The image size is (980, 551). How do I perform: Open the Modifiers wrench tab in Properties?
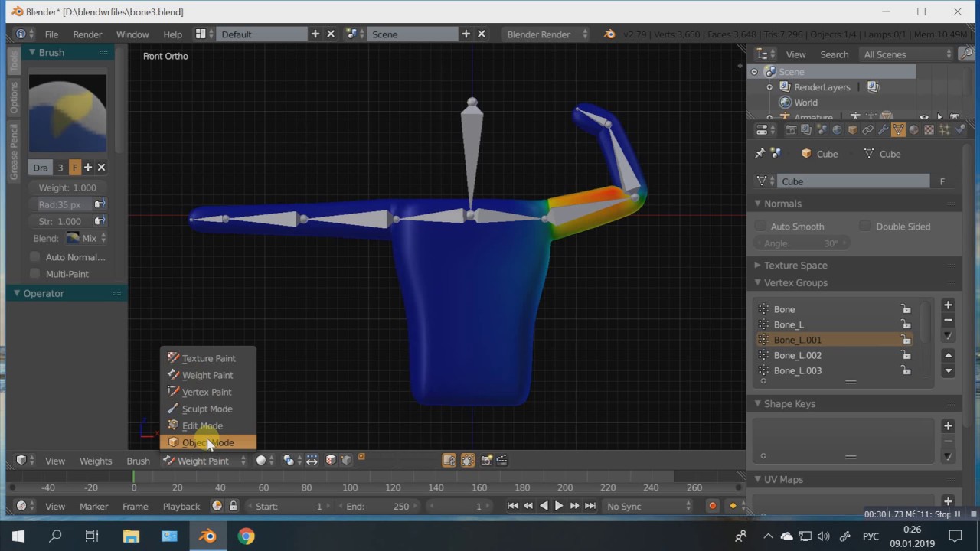point(883,130)
